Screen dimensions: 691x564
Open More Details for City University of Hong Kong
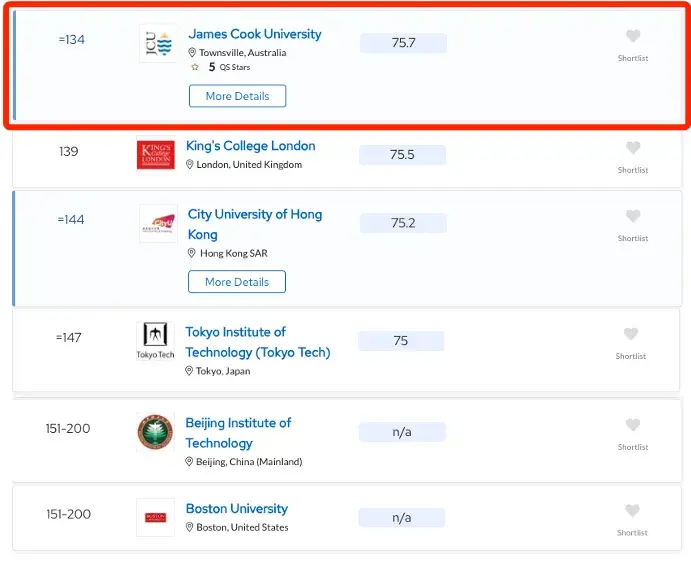coord(237,282)
